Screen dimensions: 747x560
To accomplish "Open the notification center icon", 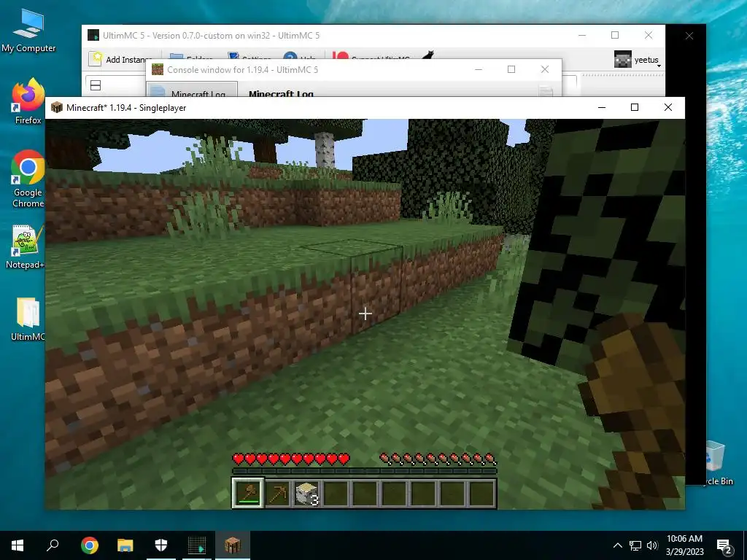I will [x=724, y=546].
